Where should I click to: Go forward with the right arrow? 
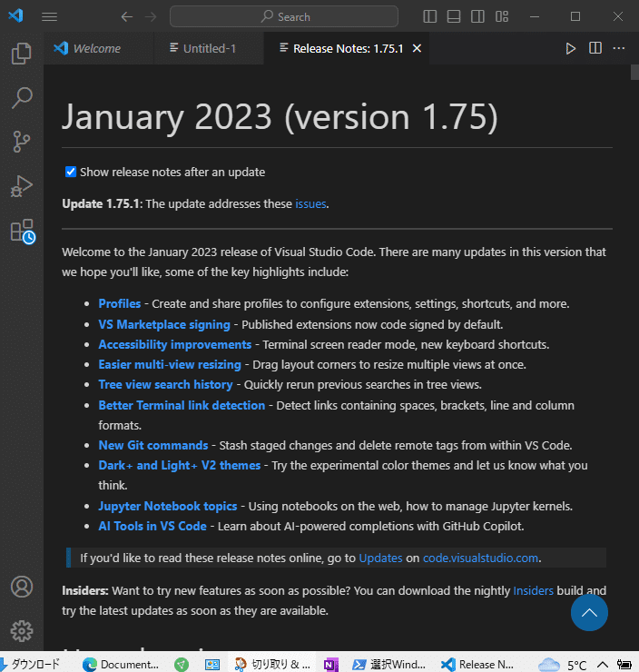pos(151,16)
